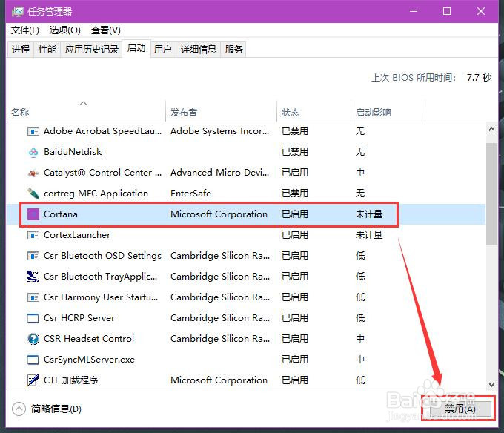Select the Csr Bluetooth TrayApplic... name
Viewport: 504px width, 433px height.
pos(101,277)
